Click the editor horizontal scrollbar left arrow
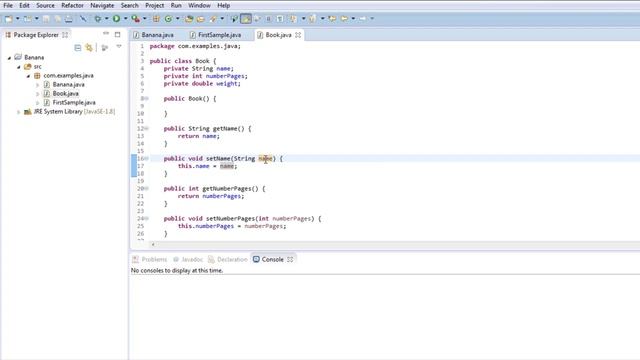This screenshot has height=360, width=640. 153,244
